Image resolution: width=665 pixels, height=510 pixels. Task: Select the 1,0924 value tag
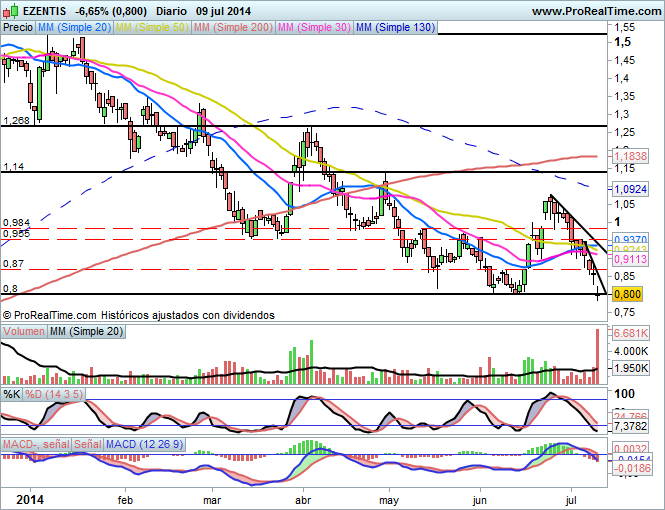point(630,189)
